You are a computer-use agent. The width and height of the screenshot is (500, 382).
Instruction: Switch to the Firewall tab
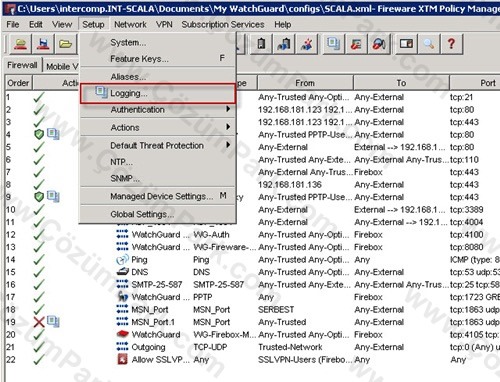[x=22, y=65]
